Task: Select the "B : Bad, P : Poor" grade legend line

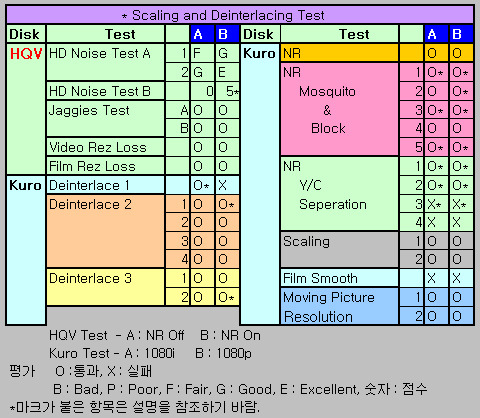Action: (x=240, y=389)
